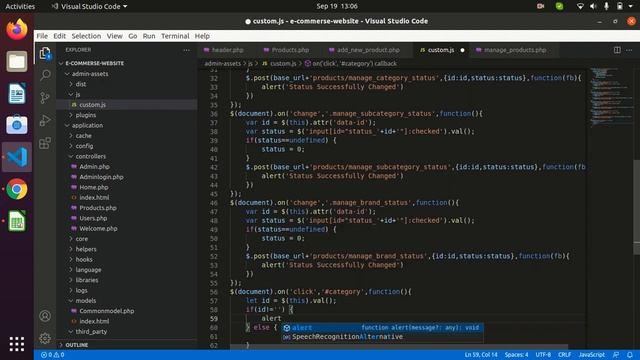This screenshot has height=360, width=640.
Task: Click admin-assets in the breadcrumb
Action: point(222,64)
